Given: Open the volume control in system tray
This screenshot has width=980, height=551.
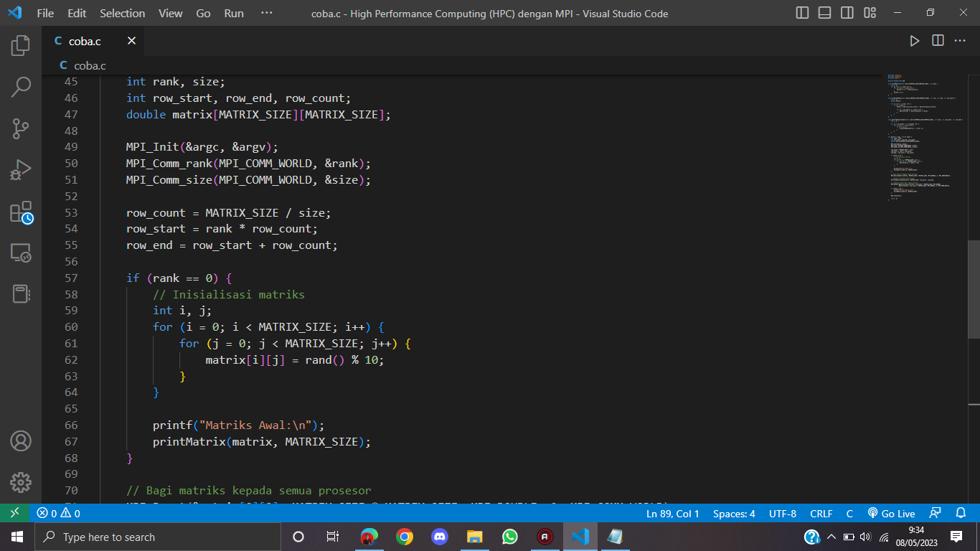Looking at the screenshot, I should tap(864, 537).
